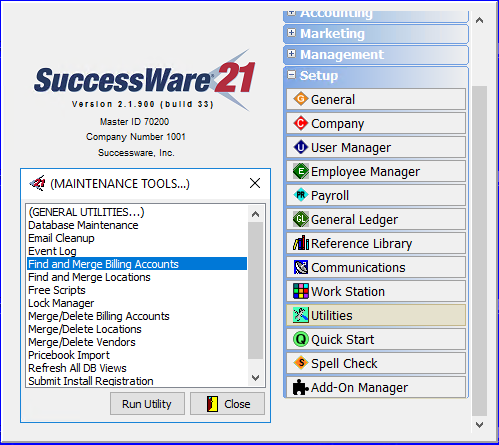The height and width of the screenshot is (445, 499).
Task: Open the Utilities item
Action: pos(376,315)
